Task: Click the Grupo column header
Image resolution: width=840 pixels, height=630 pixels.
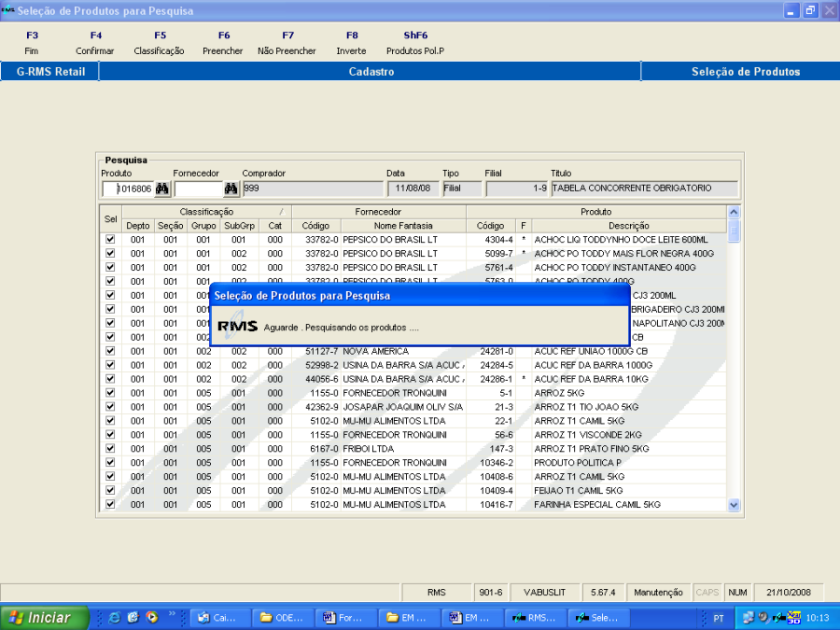Action: click(x=203, y=226)
